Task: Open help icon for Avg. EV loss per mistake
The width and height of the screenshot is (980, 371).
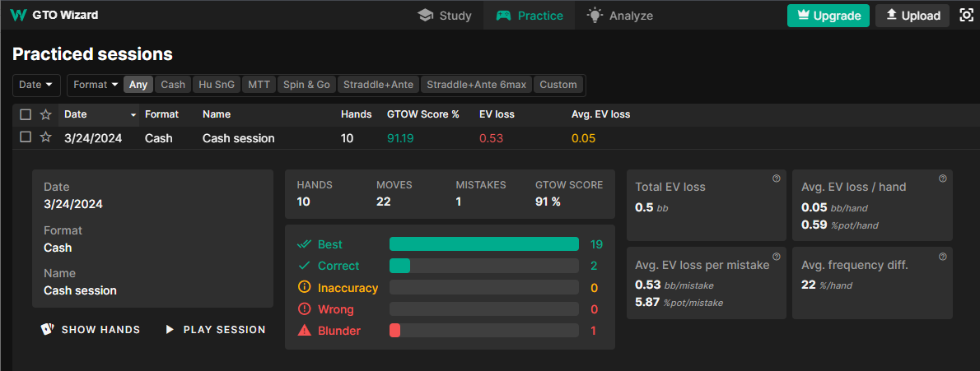Action: pyautogui.click(x=777, y=257)
